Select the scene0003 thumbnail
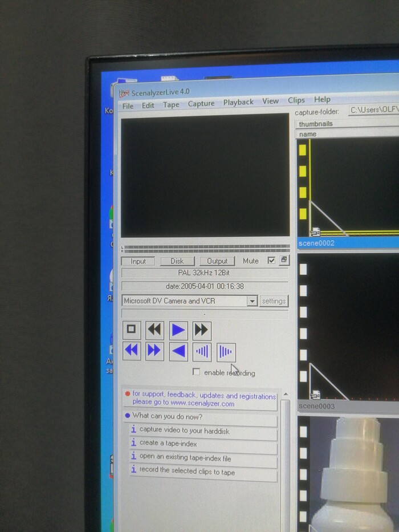 click(348, 326)
